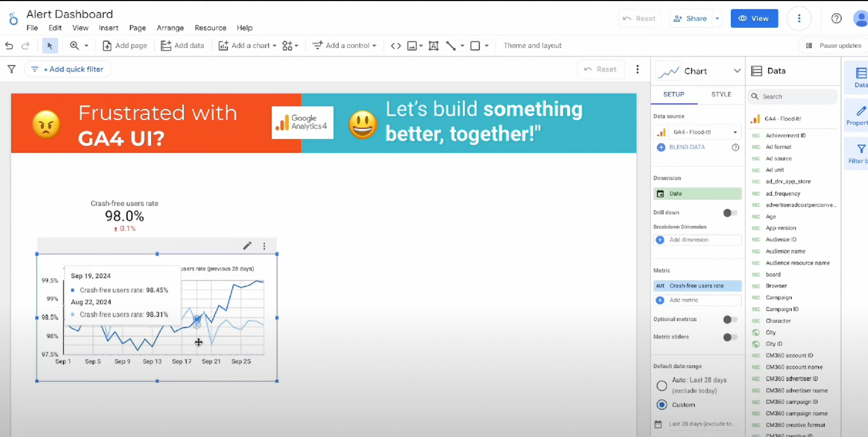This screenshot has height=437, width=868.
Task: Click the Redo arrow icon
Action: tap(25, 46)
